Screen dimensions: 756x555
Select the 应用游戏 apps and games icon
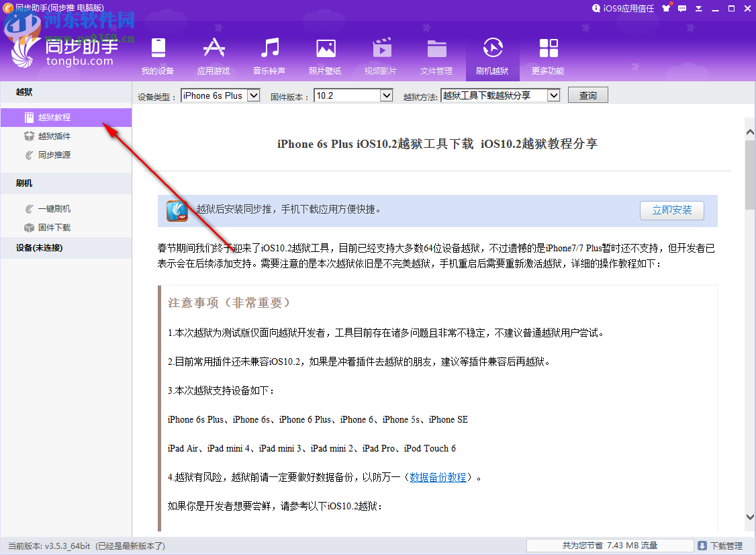click(214, 54)
